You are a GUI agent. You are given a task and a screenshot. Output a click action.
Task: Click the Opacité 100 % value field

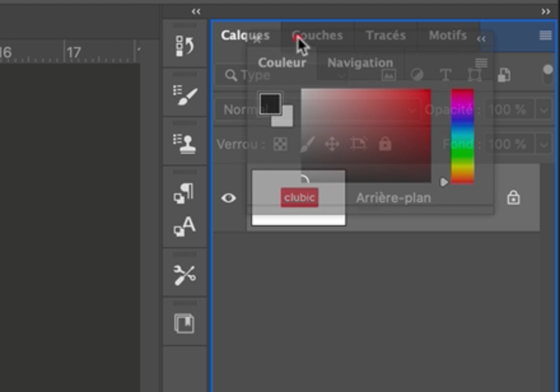coord(510,110)
